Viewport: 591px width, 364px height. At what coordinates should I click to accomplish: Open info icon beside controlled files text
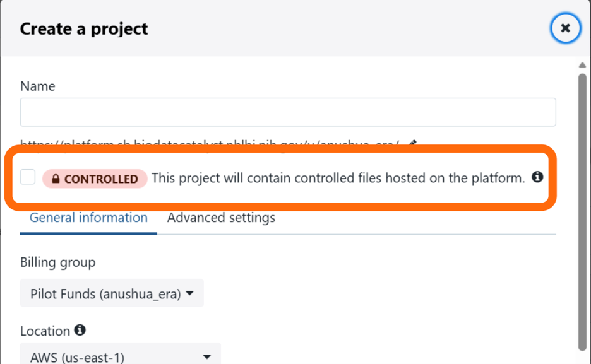tap(537, 177)
